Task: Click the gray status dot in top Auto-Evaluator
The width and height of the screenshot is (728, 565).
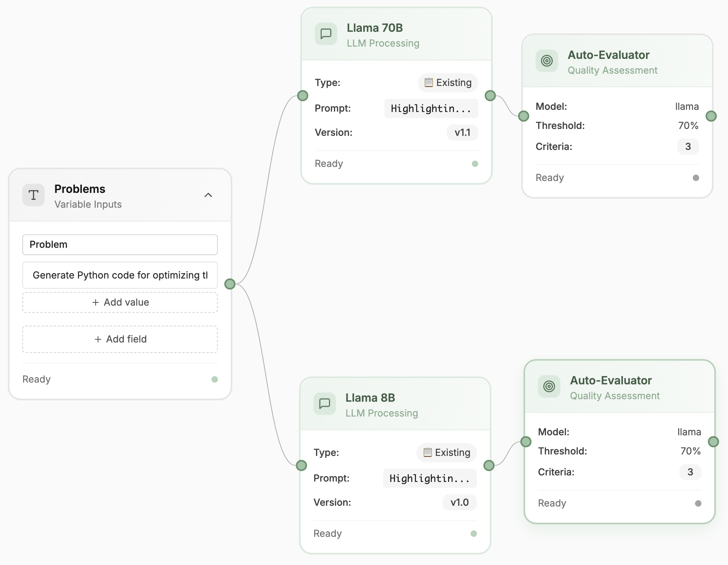Action: pos(696,178)
